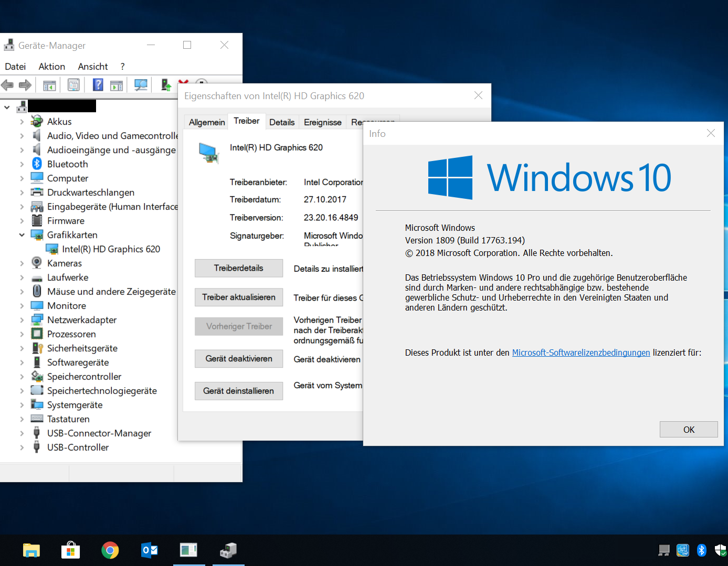
Task: Click the Bluetooth icon in system tray
Action: pyautogui.click(x=702, y=550)
